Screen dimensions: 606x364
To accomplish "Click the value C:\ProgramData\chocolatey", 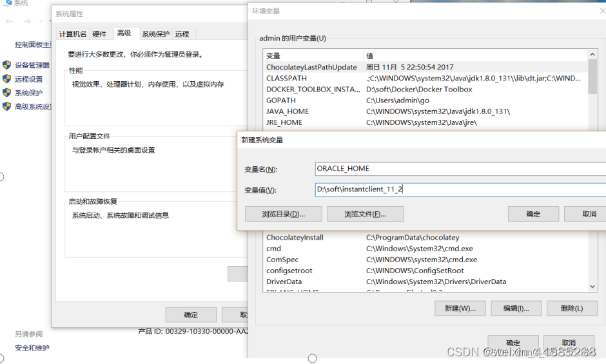I will tap(413, 238).
